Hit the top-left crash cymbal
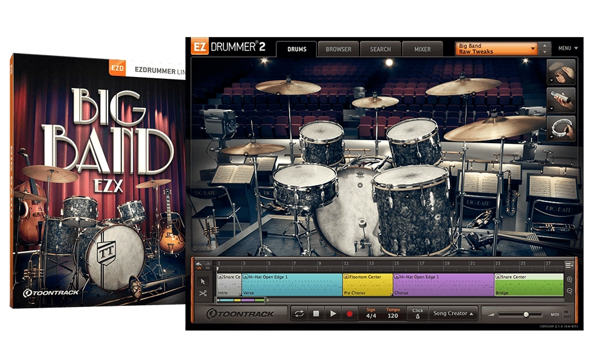This screenshot has width=595, height=364. pos(288,87)
